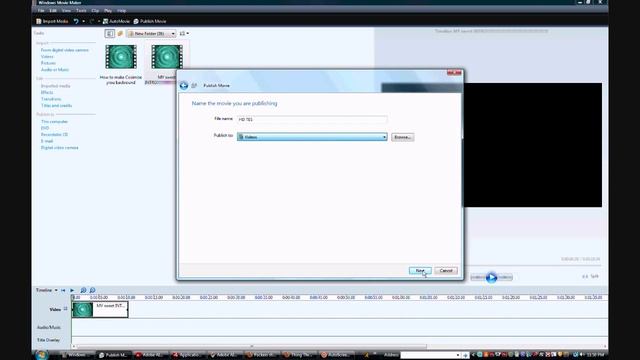Click the timeline horizontal scrollbar
The width and height of the screenshot is (640, 360).
coord(252,347)
